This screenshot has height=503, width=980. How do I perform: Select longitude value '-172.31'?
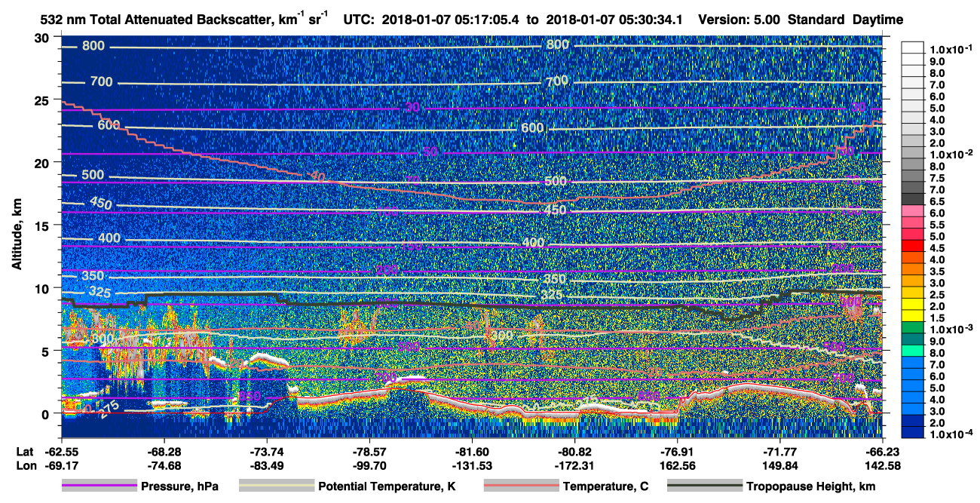[575, 466]
